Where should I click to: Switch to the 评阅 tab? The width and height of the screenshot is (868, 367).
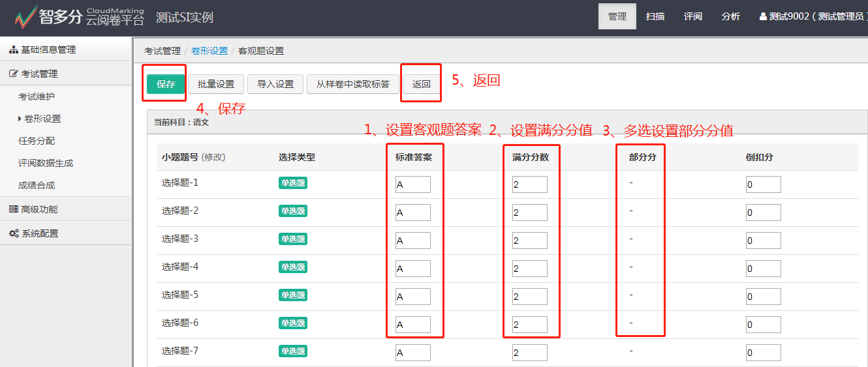pos(693,16)
